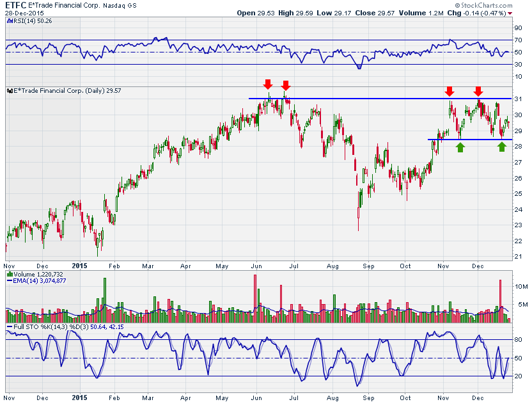
Task: Click the 90 level on RSI axis
Action: click(518, 28)
